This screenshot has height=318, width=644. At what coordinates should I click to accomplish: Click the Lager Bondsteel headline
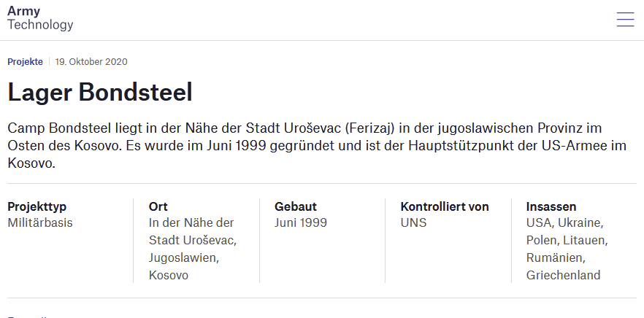click(100, 93)
